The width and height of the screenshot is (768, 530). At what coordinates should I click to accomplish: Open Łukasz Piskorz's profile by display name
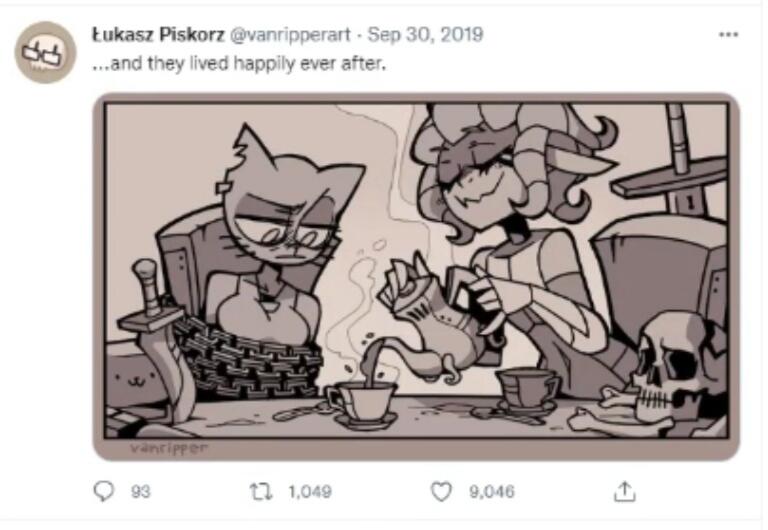point(158,35)
